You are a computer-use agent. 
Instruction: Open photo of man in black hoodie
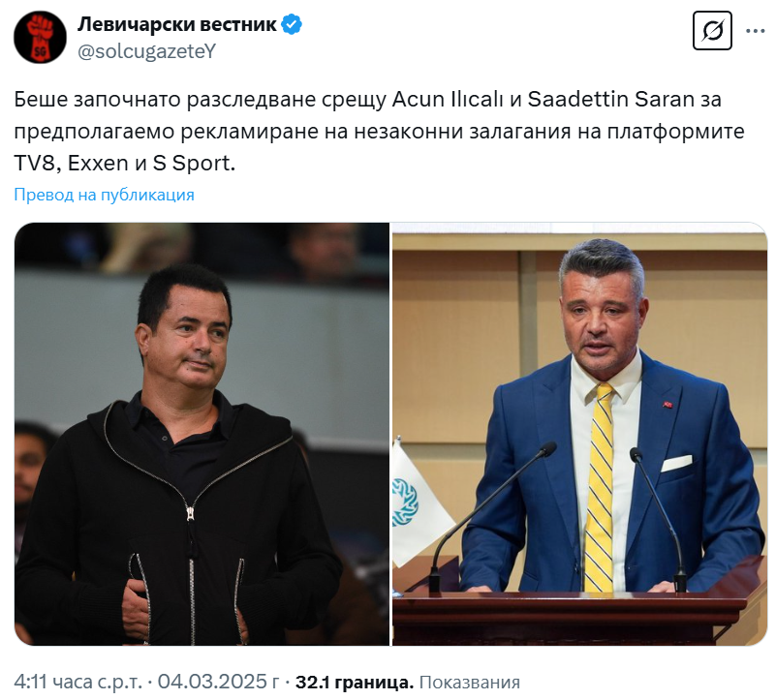pos(202,434)
